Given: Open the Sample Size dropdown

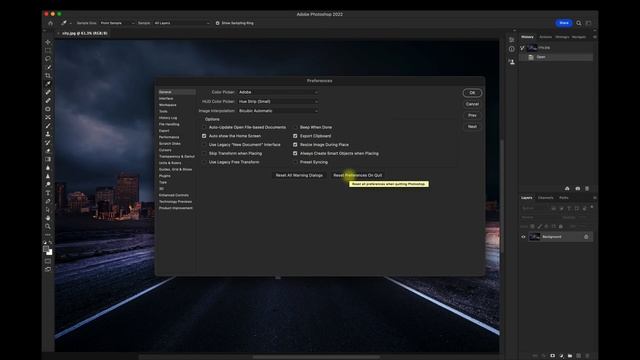Looking at the screenshot, I should point(117,23).
